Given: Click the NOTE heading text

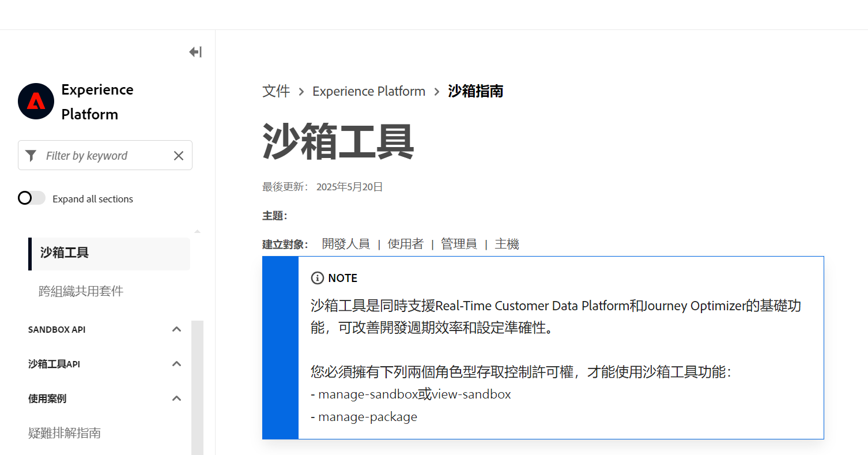Looking at the screenshot, I should pyautogui.click(x=343, y=278).
